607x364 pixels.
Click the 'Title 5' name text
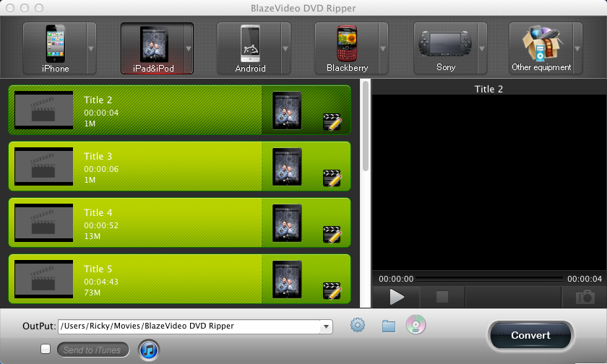click(x=98, y=269)
